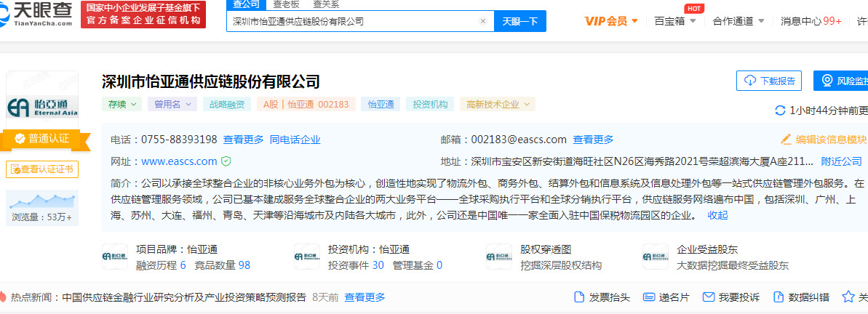Image resolution: width=868 pixels, height=314 pixels.
Task: Click the 战略融资 tag
Action: click(x=227, y=104)
